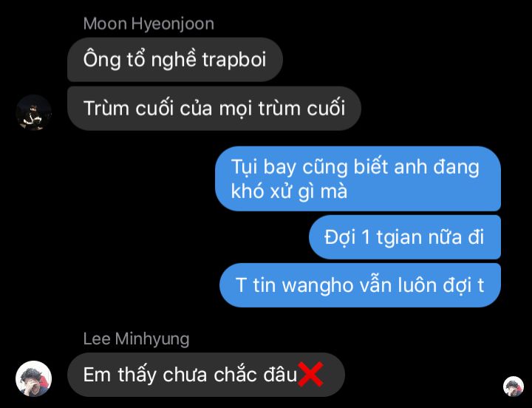
Task: Click the word 'trapboi' in the first message
Action: (234, 60)
